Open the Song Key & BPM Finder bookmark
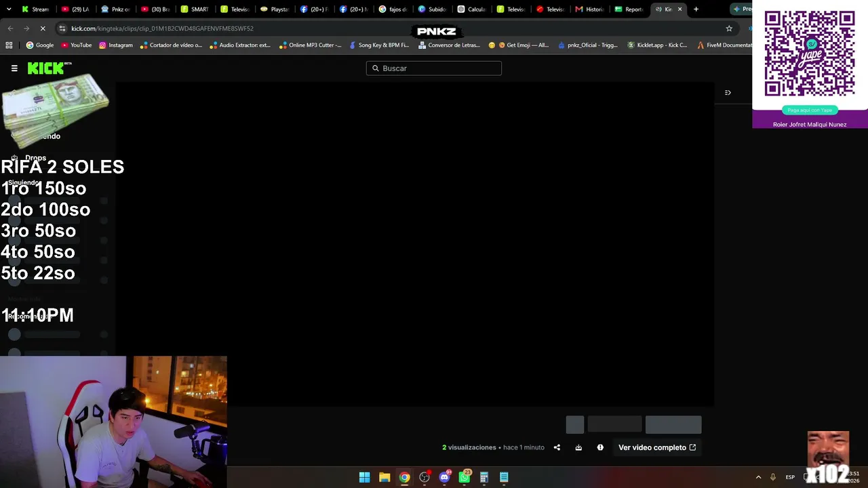The width and height of the screenshot is (868, 488). pyautogui.click(x=379, y=45)
